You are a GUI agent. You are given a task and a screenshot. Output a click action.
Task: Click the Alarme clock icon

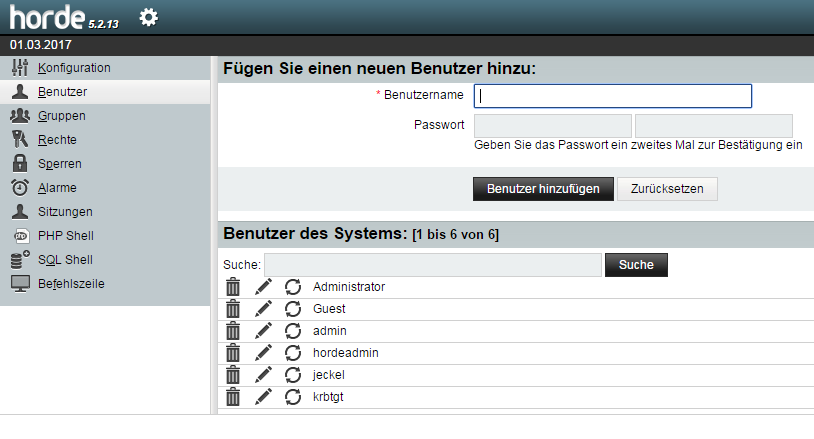click(x=20, y=187)
